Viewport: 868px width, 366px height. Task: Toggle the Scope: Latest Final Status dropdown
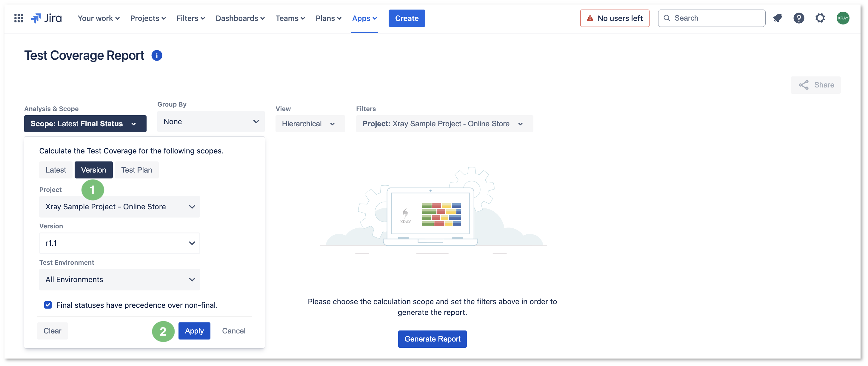[85, 124]
